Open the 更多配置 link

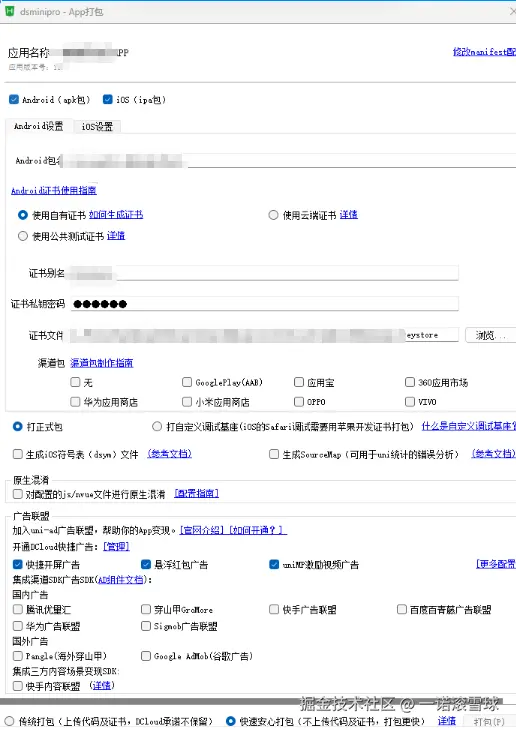(496, 564)
